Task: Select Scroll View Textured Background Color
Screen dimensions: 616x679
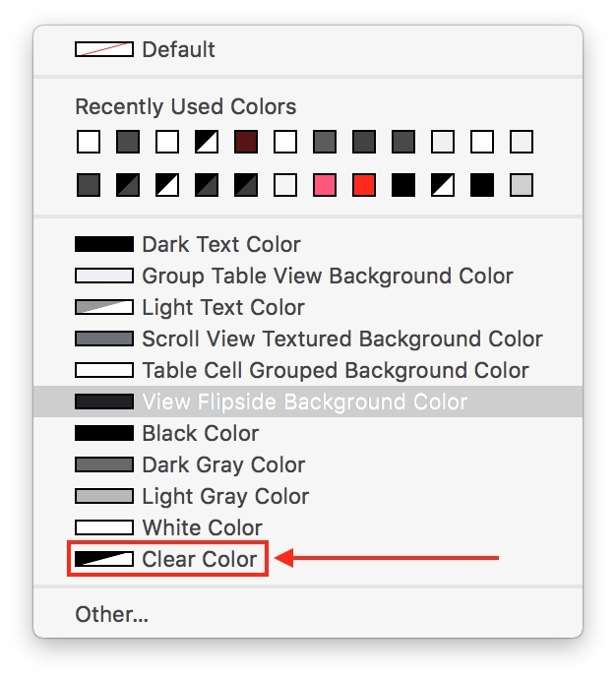Action: [x=341, y=339]
